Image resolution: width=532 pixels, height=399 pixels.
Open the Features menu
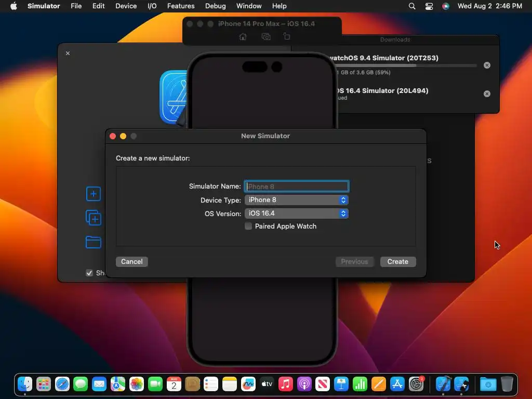tap(181, 6)
